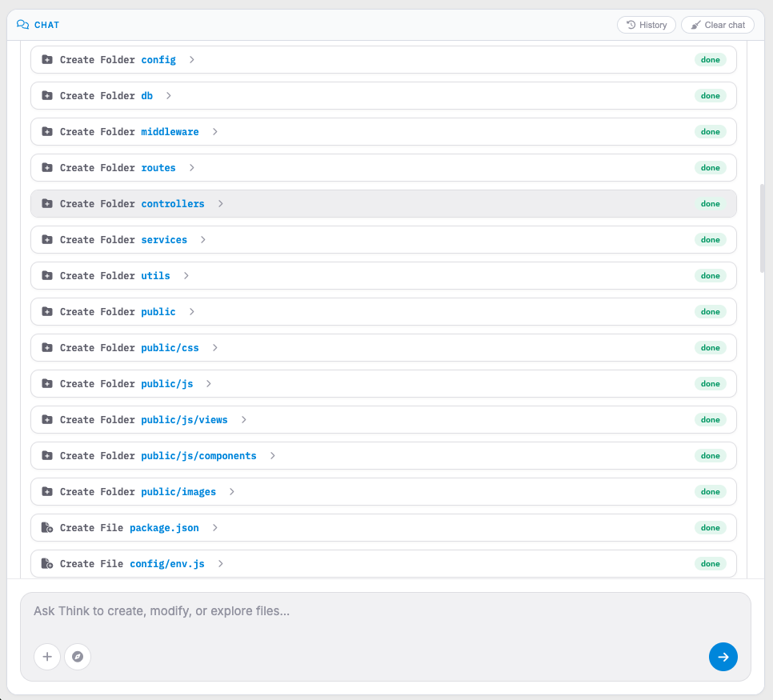
Task: Click folder icon on Create Folder config row
Action: 47,60
